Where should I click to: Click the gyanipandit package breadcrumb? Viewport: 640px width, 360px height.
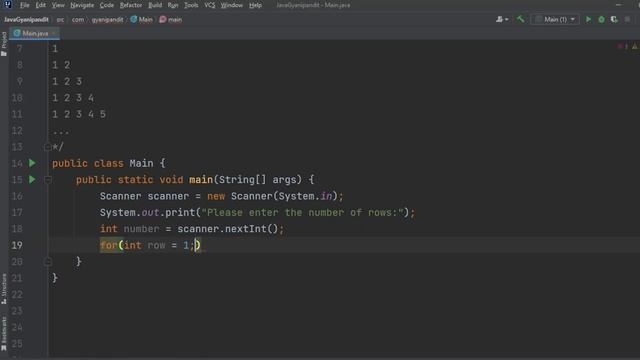107,20
